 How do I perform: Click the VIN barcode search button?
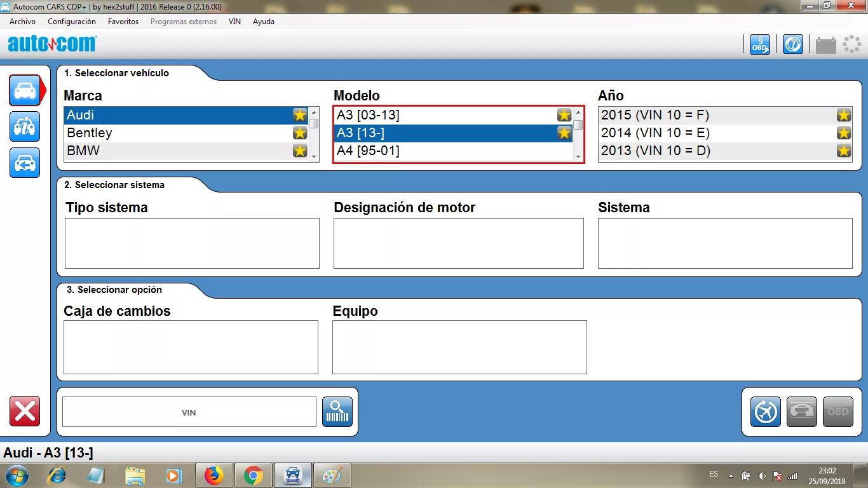pyautogui.click(x=337, y=412)
